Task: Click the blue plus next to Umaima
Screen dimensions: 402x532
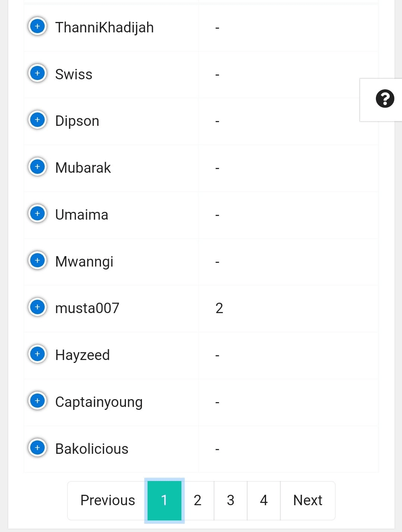Action: [x=37, y=214]
